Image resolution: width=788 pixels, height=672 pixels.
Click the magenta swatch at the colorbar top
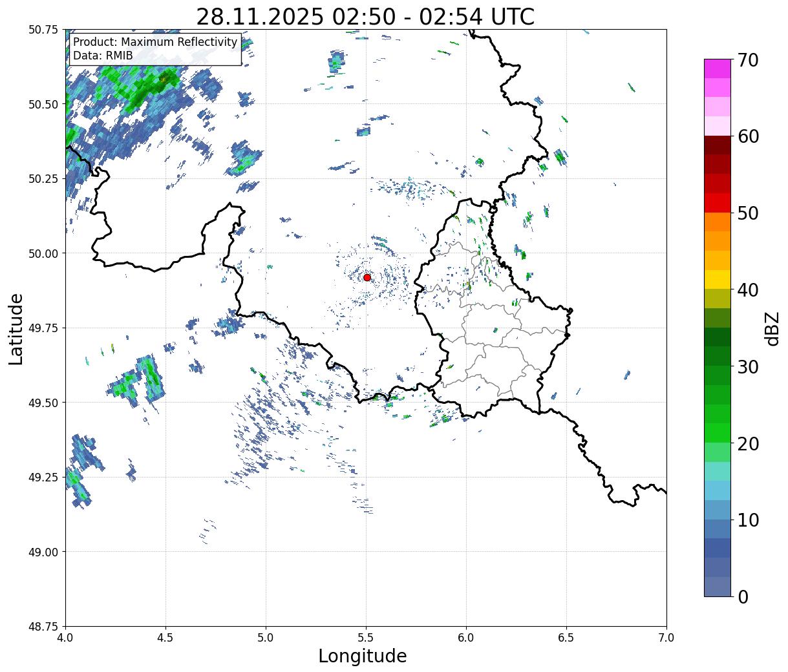[718, 68]
